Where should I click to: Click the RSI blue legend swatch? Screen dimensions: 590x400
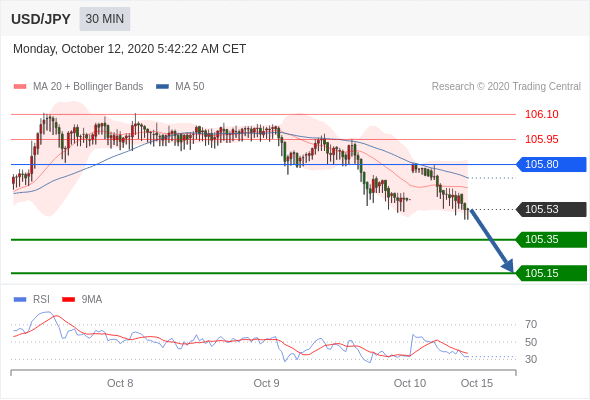[x=20, y=300]
